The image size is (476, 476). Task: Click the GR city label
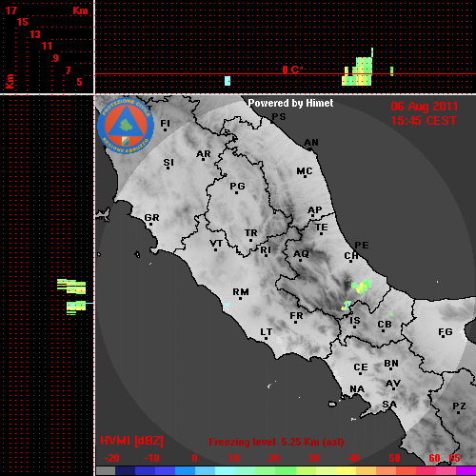151,218
